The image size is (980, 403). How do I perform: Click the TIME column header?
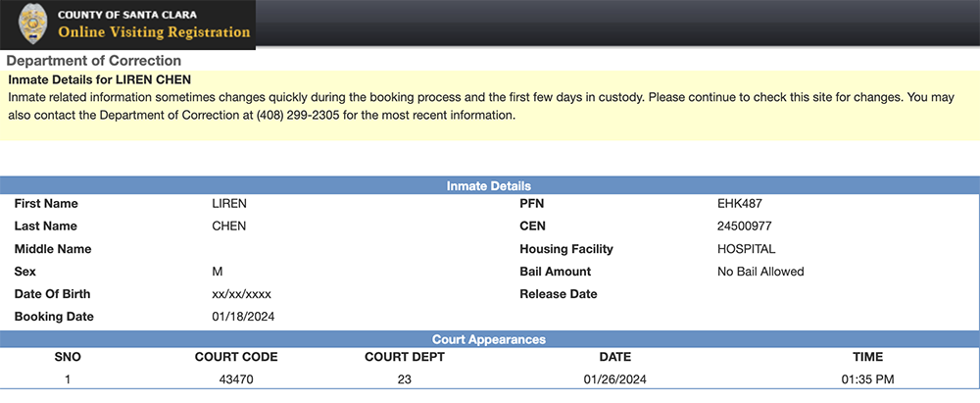[867, 357]
